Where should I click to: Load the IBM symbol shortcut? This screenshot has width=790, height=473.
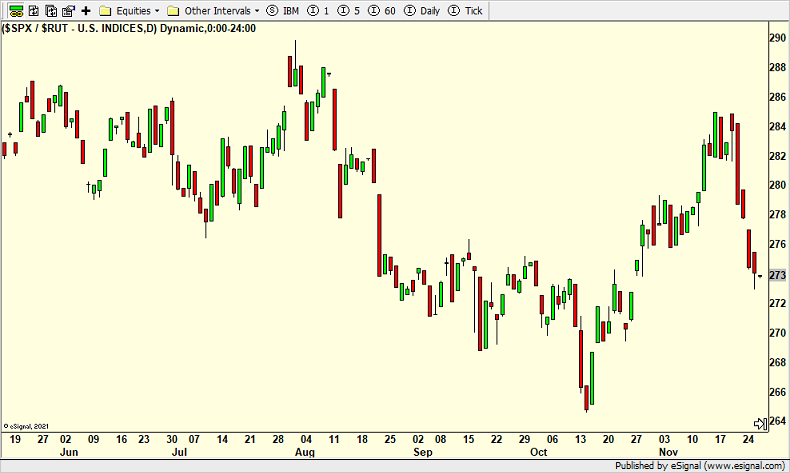[x=283, y=10]
